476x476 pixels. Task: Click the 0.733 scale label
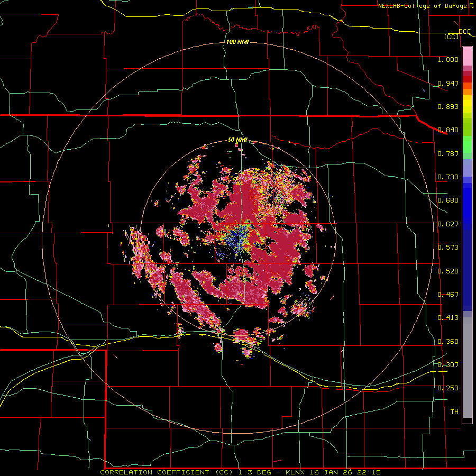448,177
